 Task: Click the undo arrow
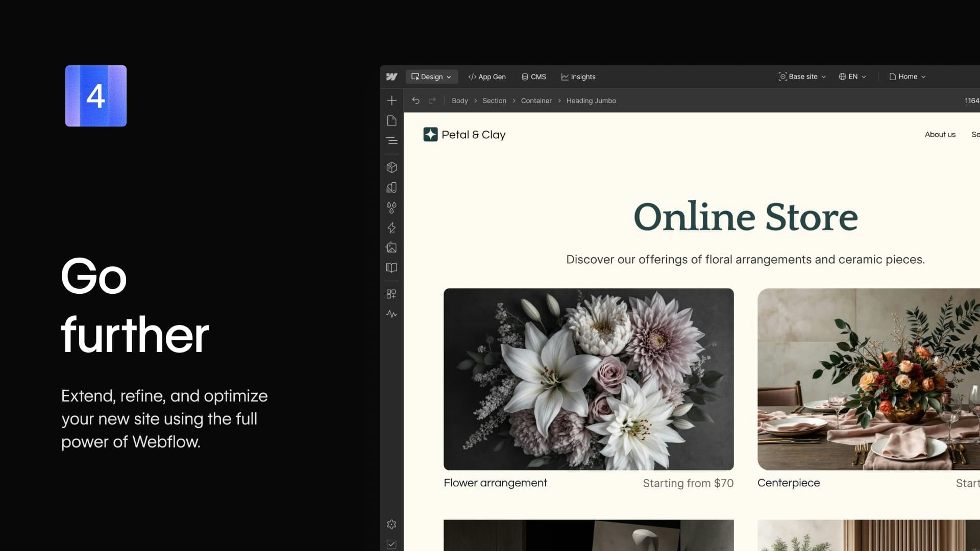tap(415, 101)
